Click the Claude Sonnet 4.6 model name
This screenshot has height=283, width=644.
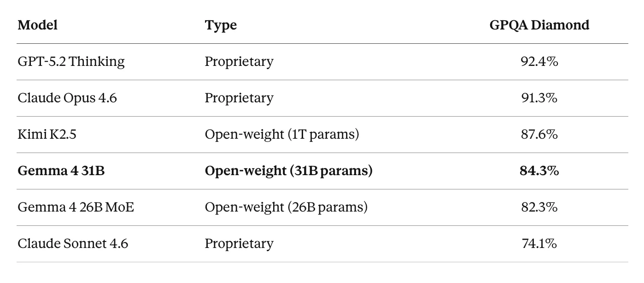pyautogui.click(x=72, y=243)
